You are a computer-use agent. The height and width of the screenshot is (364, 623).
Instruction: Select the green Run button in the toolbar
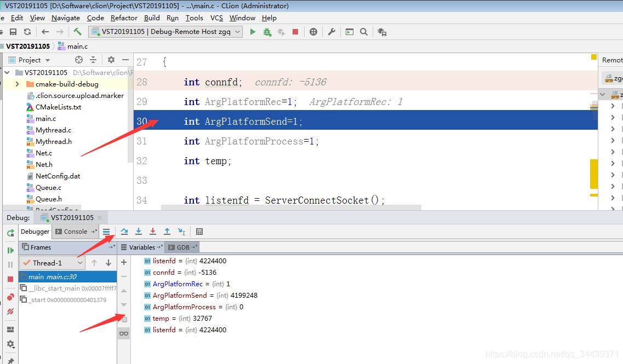[253, 32]
